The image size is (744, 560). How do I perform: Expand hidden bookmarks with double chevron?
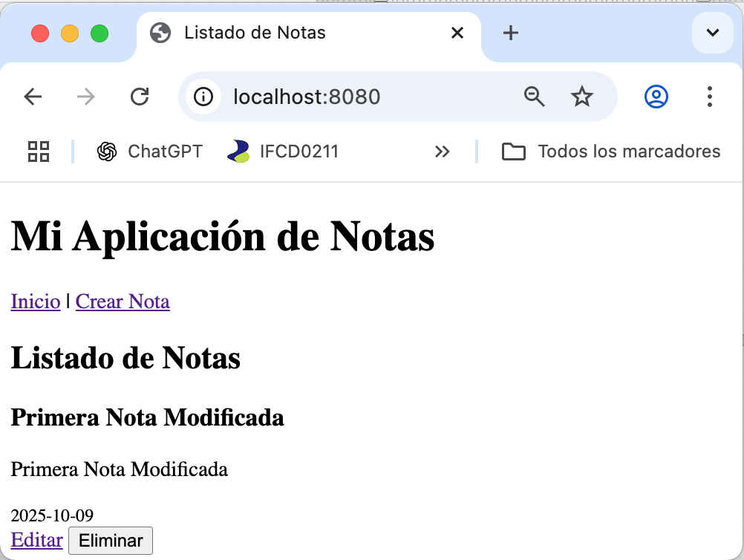[443, 152]
